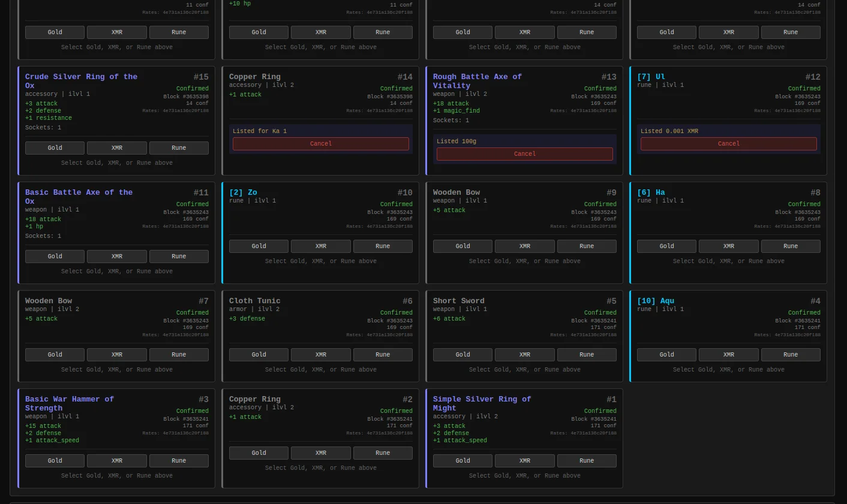
Task: Click the Basic War Hammer of Strength name
Action: pos(69,400)
